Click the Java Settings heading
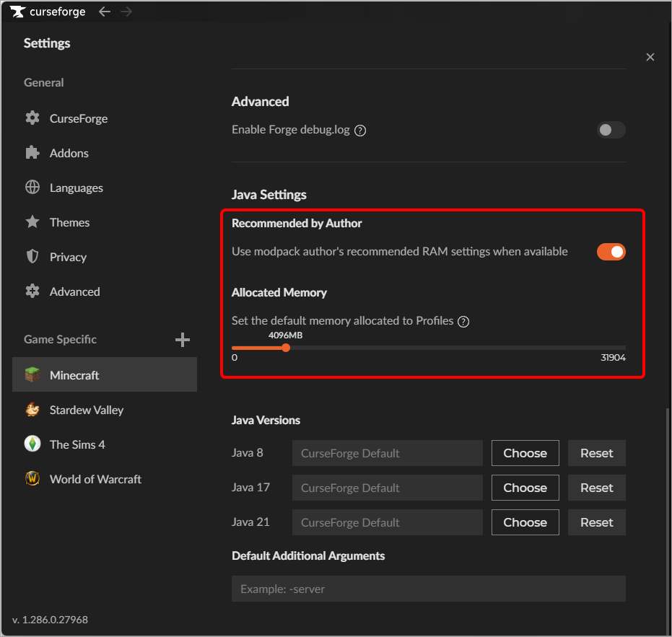Screen dimensions: 672x637 (x=269, y=195)
